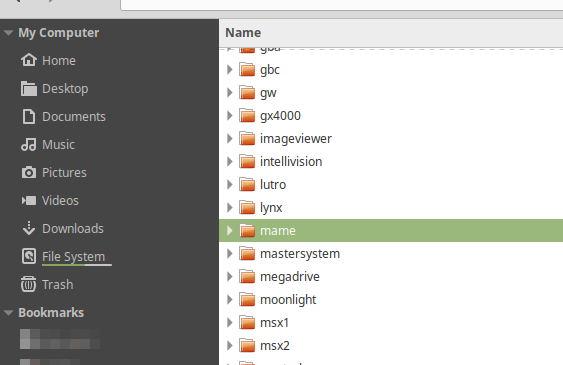Viewport: 563px width, 365px height.
Task: Select the Pictures camera icon entry
Action: [29, 172]
